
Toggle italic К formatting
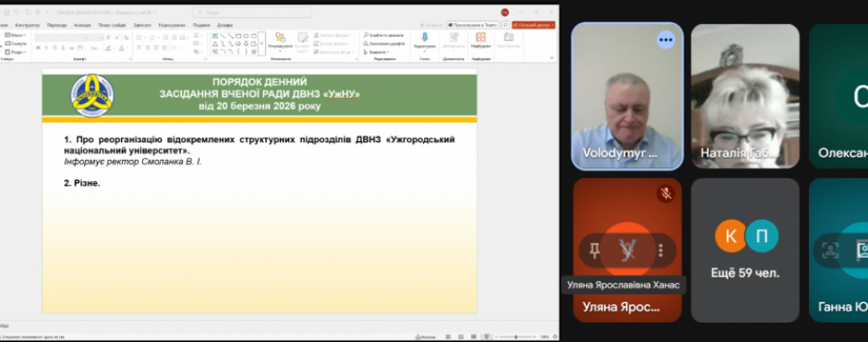[46, 48]
